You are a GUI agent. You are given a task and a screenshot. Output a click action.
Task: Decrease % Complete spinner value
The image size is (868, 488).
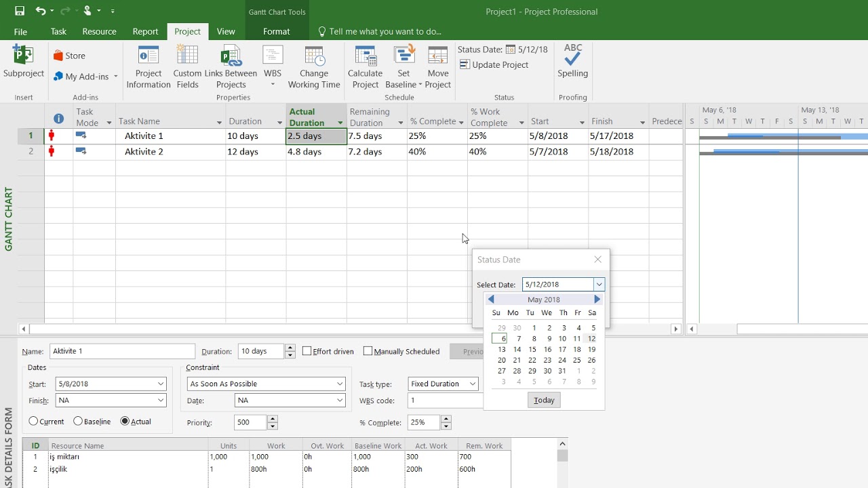coord(446,426)
